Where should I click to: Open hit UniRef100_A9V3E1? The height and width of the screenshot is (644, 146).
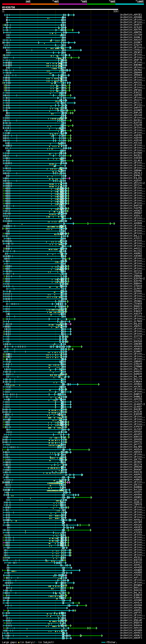[131, 15]
